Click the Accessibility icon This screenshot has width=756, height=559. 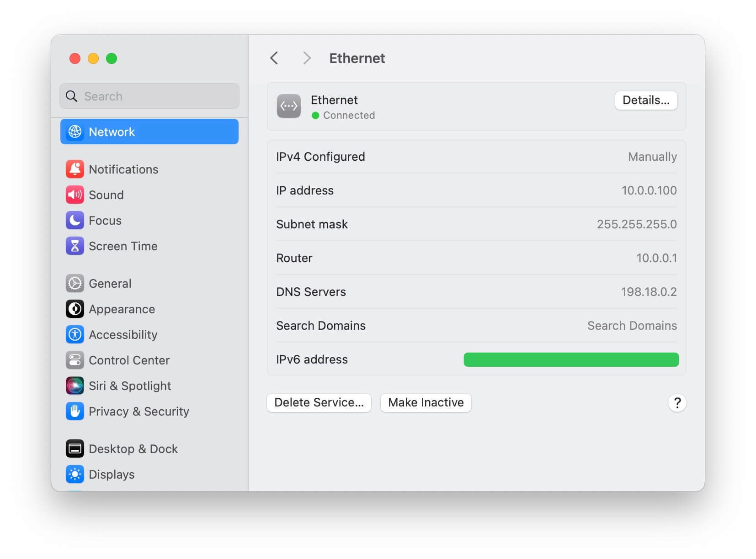(x=75, y=334)
